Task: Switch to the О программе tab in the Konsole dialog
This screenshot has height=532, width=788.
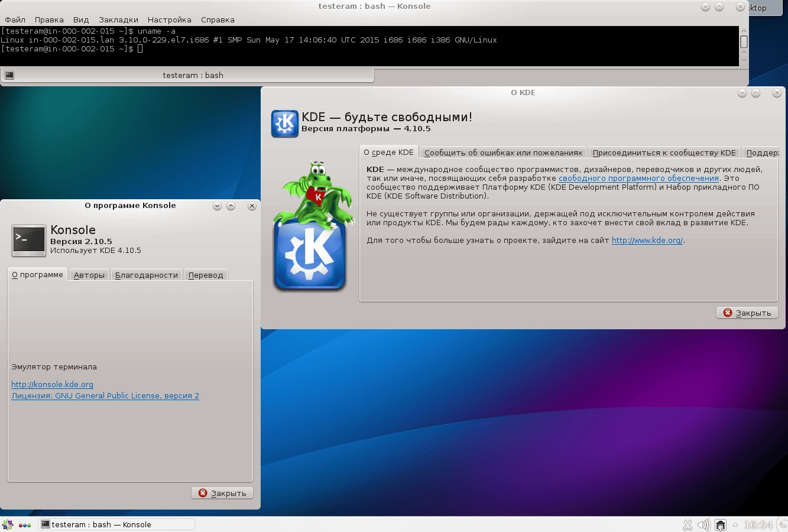Action: [x=37, y=274]
